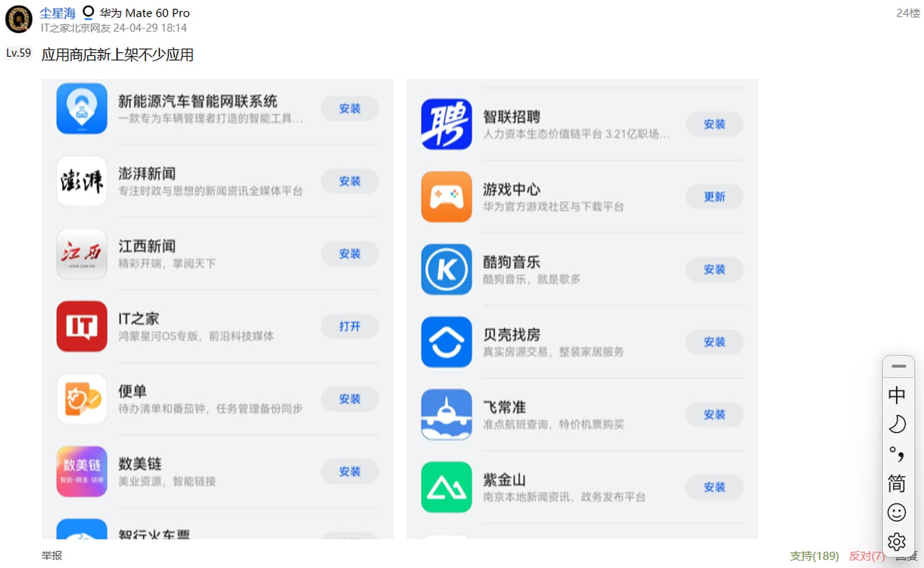Click the IT之家北京网友 24-04-29 18:14 post info
The image size is (924, 568).
click(114, 28)
